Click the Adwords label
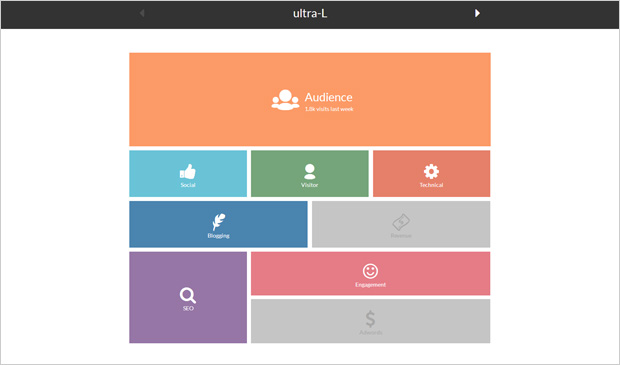 pos(371,333)
